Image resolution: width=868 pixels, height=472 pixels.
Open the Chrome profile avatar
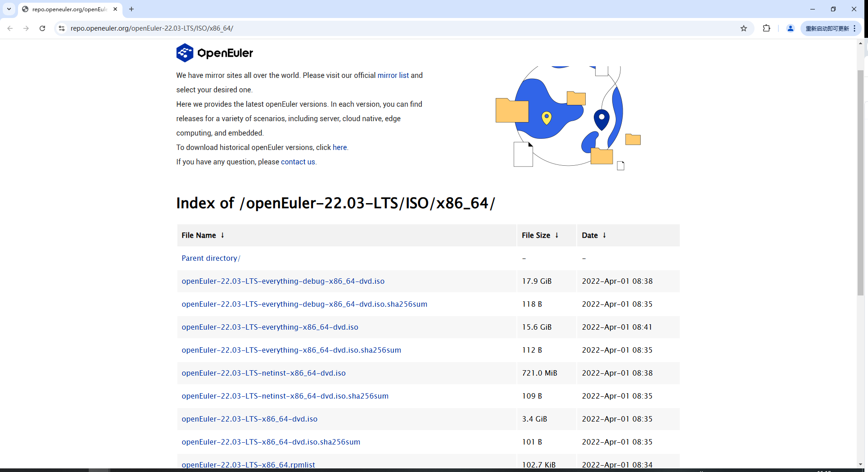pos(790,28)
